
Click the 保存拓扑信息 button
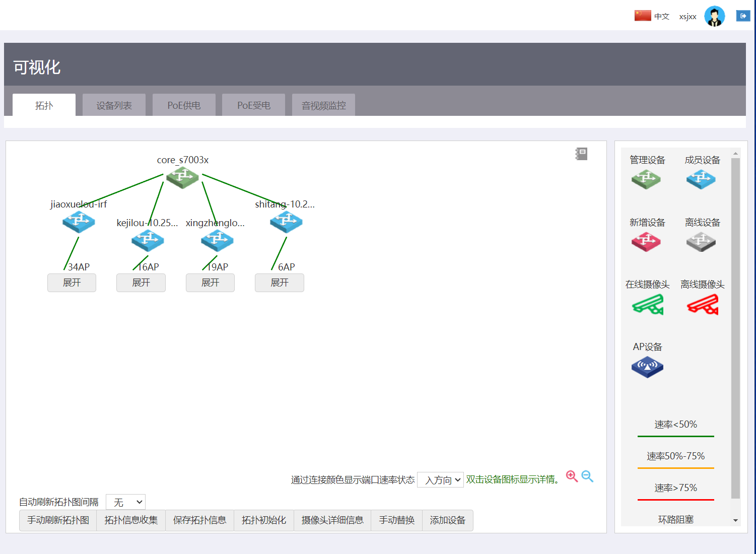tap(199, 520)
